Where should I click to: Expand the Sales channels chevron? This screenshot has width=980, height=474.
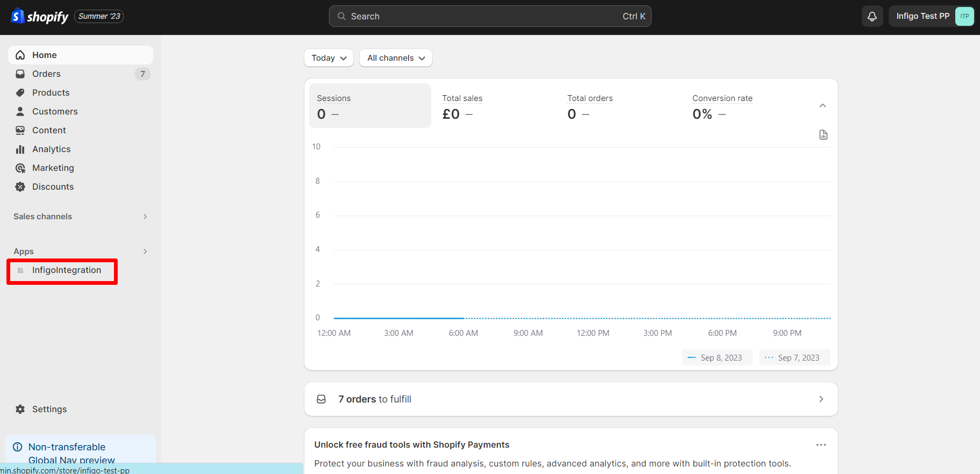pyautogui.click(x=145, y=217)
